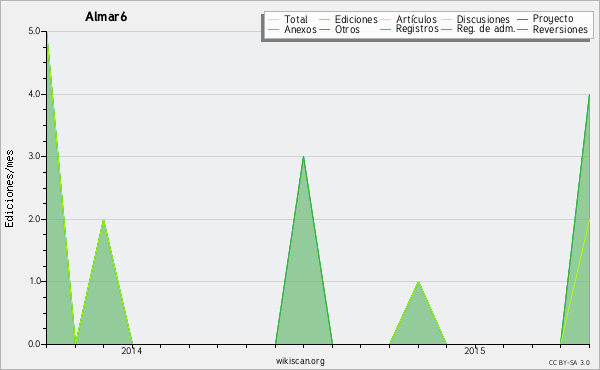Click the 2.0 y-axis value
This screenshot has height=370, width=600.
[34, 219]
